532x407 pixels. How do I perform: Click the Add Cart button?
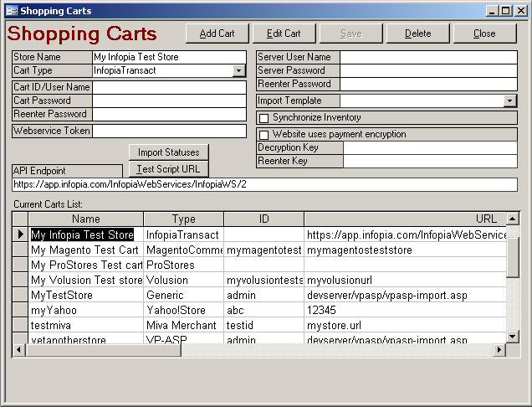point(217,33)
